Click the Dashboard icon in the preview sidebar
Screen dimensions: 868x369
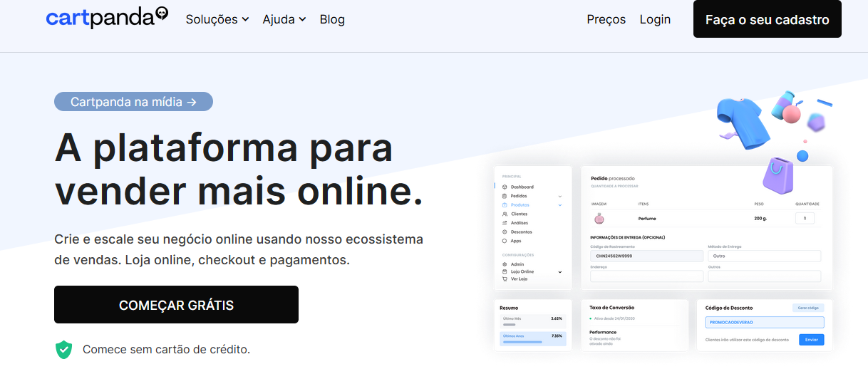pyautogui.click(x=505, y=187)
